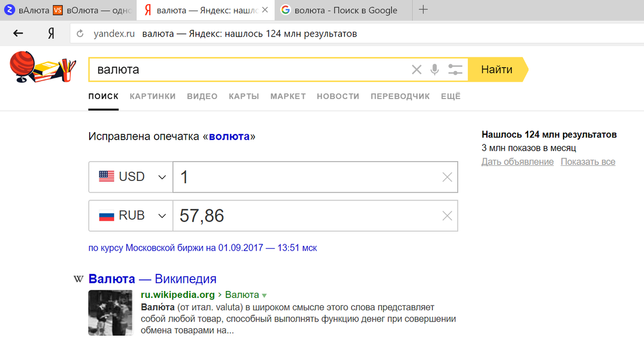
Task: Click the text Нашлось 124 млн результатов
Action: click(549, 134)
